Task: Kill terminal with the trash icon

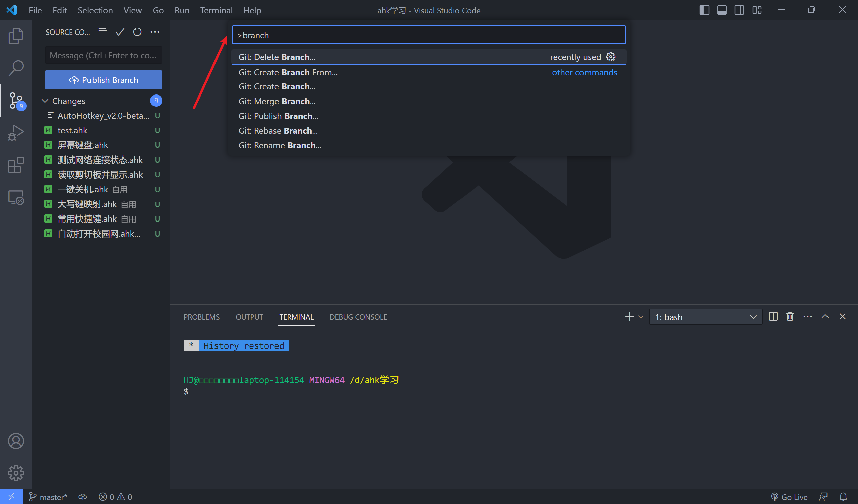Action: [x=790, y=317]
